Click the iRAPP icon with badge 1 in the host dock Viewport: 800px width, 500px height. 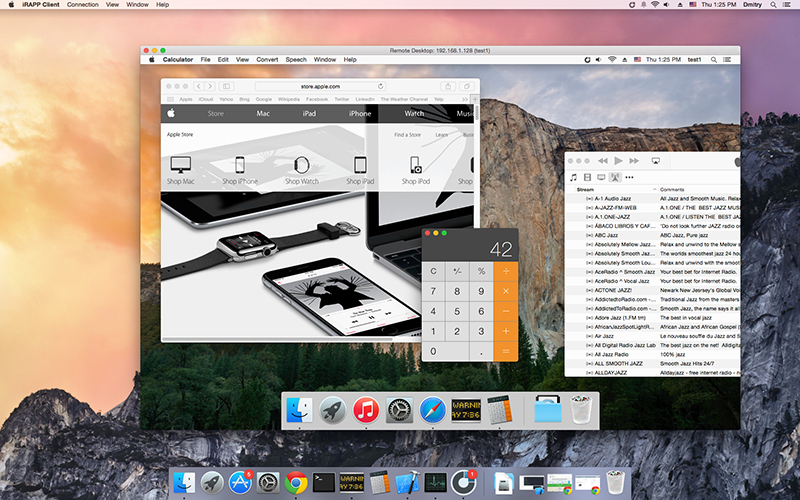click(463, 483)
